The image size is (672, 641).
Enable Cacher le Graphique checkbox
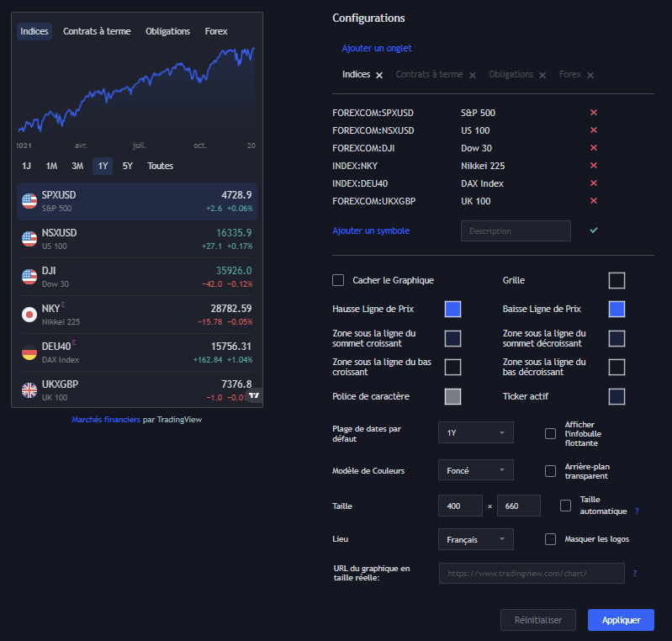(338, 280)
